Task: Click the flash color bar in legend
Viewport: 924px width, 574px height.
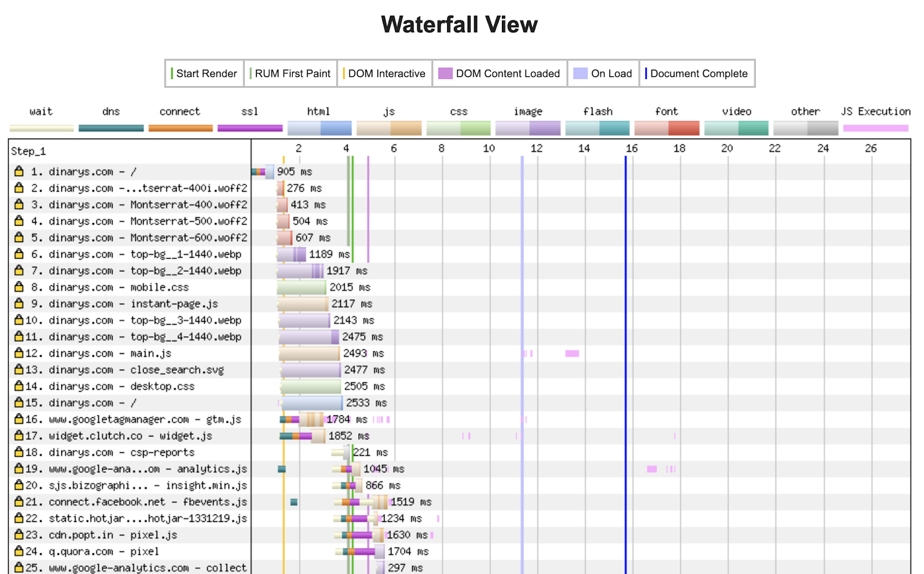Action: (598, 128)
